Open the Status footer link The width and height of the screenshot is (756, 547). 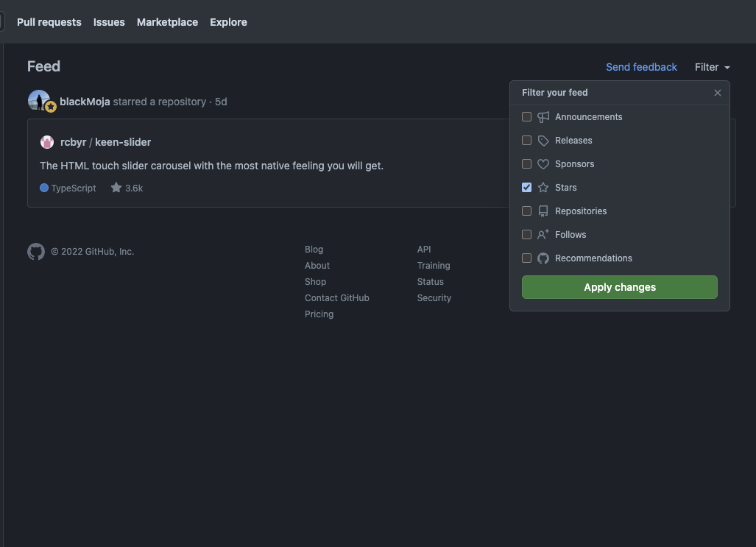click(430, 282)
